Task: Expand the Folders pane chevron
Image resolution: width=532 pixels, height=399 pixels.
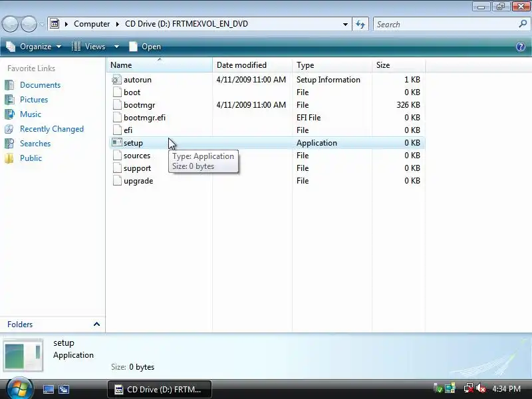Action: [x=96, y=325]
